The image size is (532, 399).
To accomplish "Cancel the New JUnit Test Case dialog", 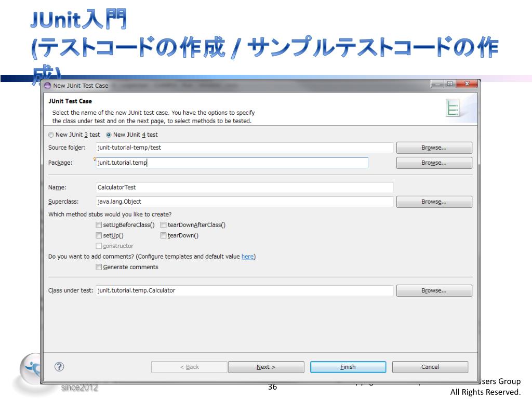I will point(430,367).
